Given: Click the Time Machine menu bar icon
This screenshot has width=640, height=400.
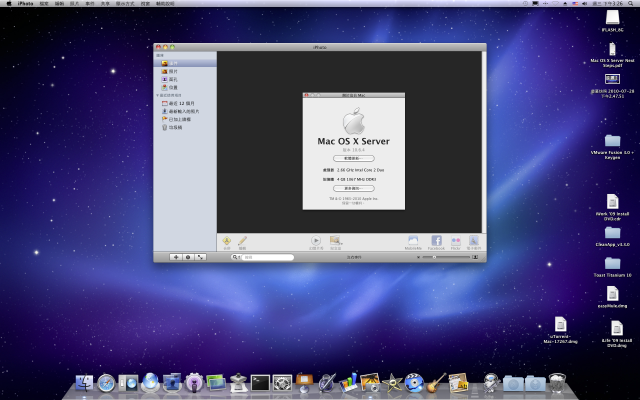Looking at the screenshot, I should pyautogui.click(x=525, y=3).
